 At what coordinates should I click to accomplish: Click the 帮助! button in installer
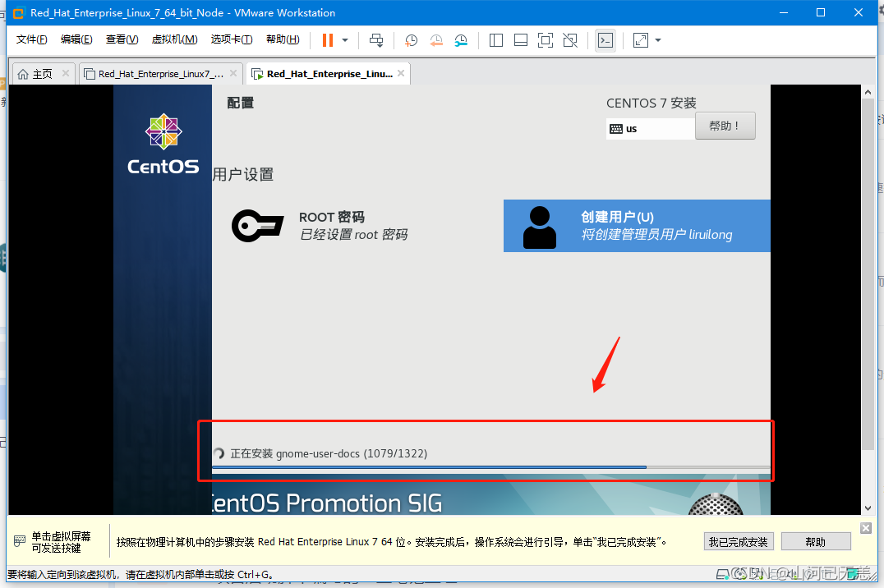725,126
